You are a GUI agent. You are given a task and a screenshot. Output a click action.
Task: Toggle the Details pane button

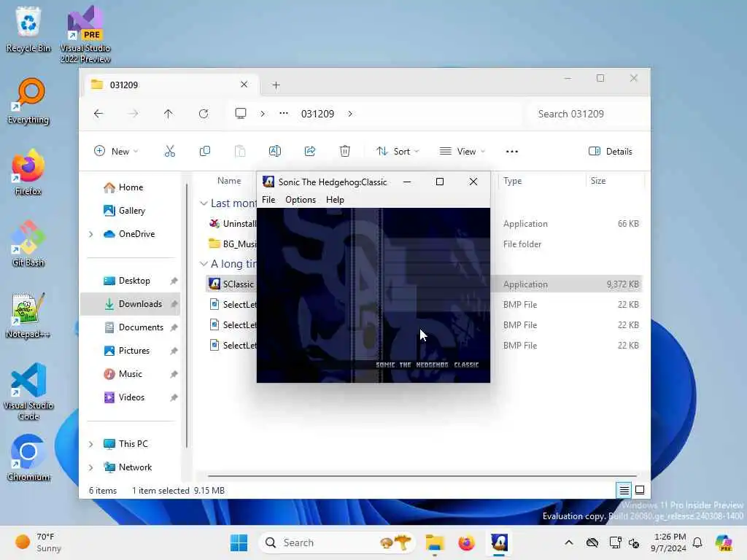click(x=611, y=151)
